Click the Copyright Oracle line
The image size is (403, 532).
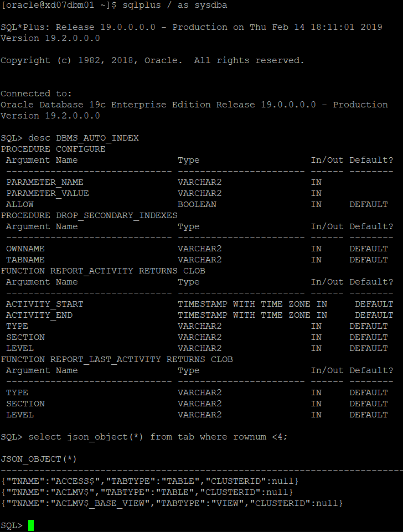[x=153, y=61]
